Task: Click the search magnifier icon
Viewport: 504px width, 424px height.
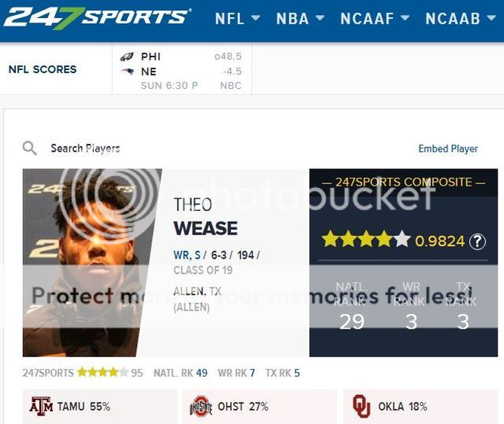Action: [x=30, y=148]
